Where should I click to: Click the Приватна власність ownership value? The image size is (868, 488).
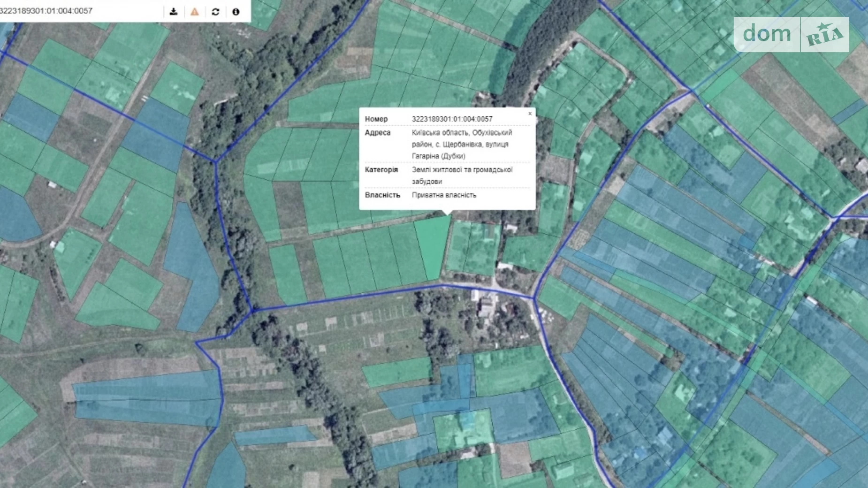click(444, 195)
